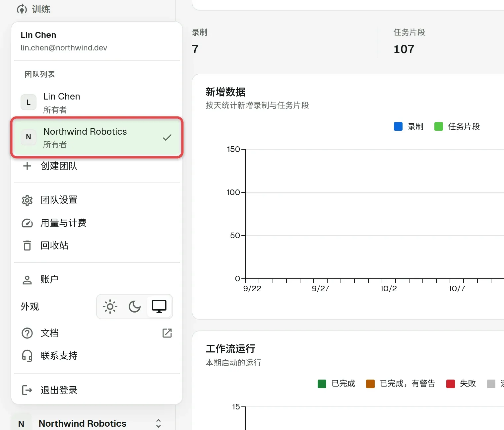Select the Northwind Robotics team entry
The height and width of the screenshot is (430, 504).
(97, 137)
